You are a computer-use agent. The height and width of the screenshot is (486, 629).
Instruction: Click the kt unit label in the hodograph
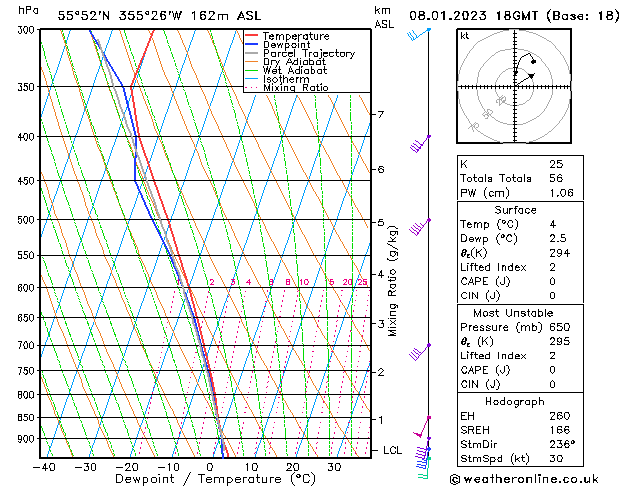coord(465,36)
